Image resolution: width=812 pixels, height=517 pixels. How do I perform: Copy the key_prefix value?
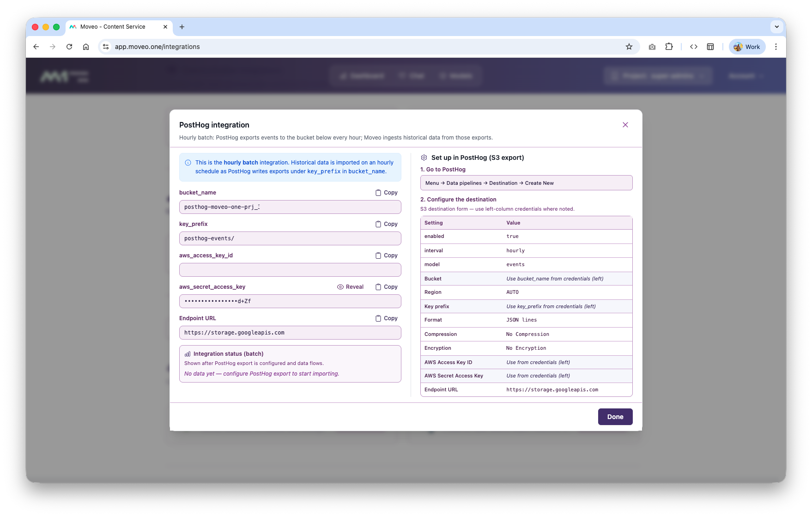tap(387, 224)
